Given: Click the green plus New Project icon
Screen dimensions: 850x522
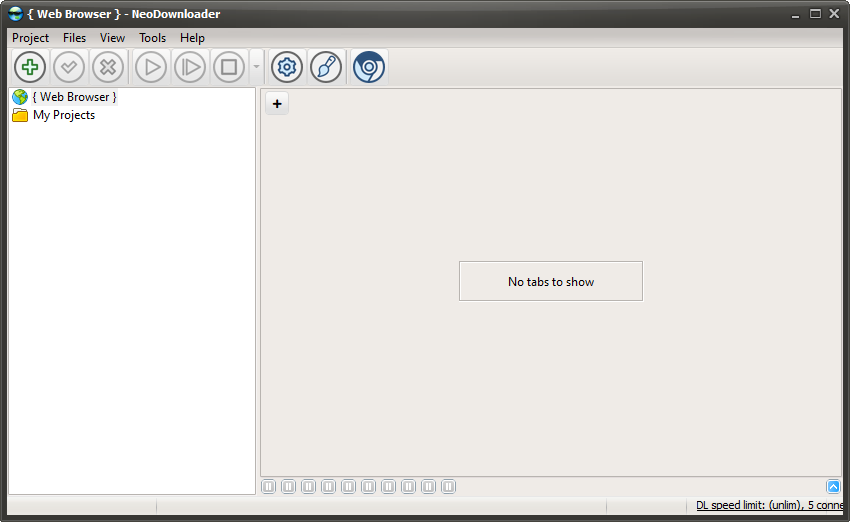Looking at the screenshot, I should click(30, 67).
